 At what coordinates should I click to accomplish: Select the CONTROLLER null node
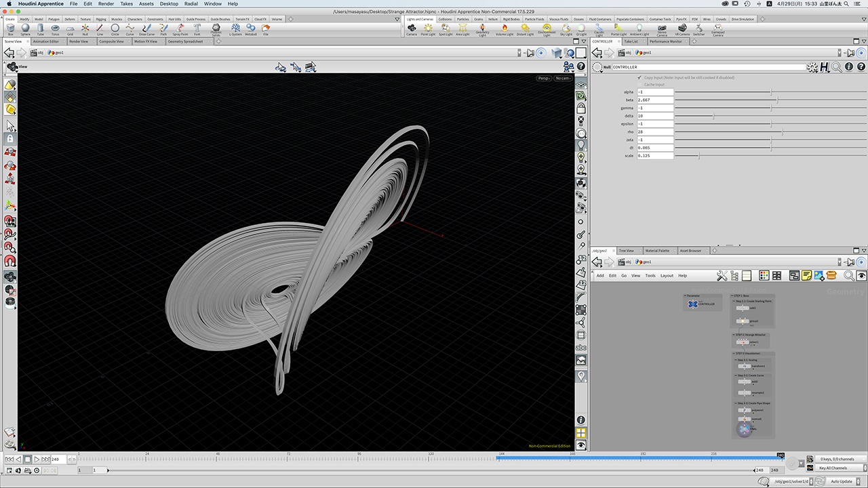[693, 304]
